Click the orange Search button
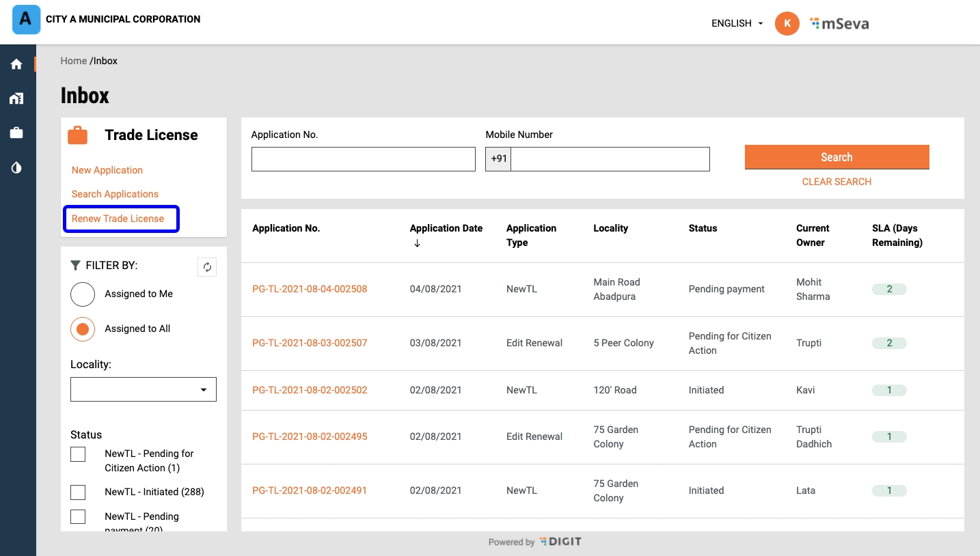The image size is (980, 556). (x=836, y=157)
